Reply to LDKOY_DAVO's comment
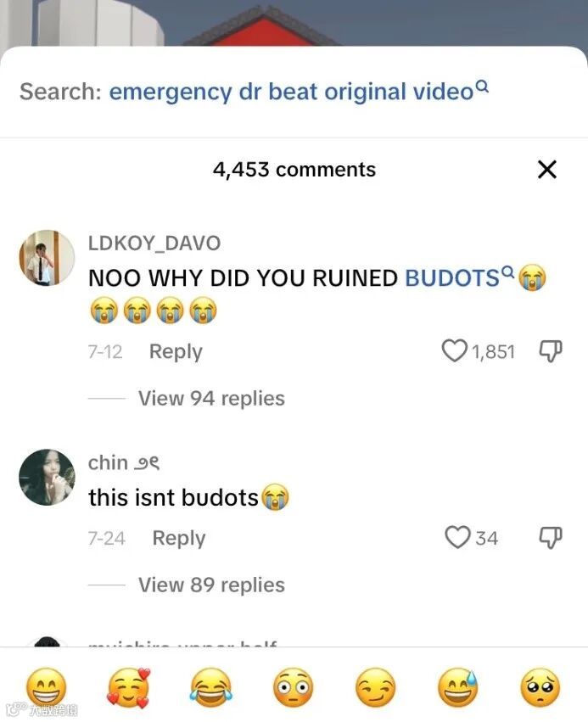 (x=176, y=351)
